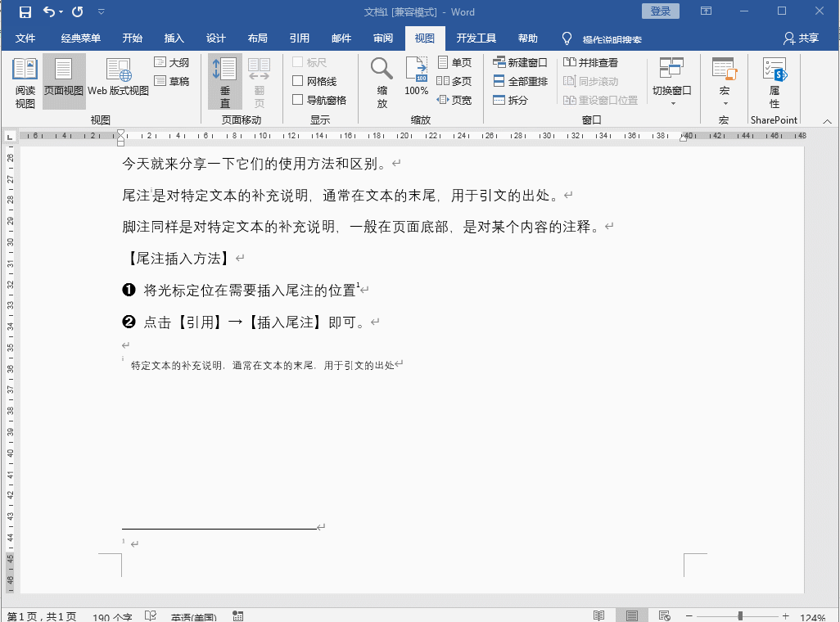840x622 pixels.
Task: Save the document with the floppy disk icon
Action: 25,11
